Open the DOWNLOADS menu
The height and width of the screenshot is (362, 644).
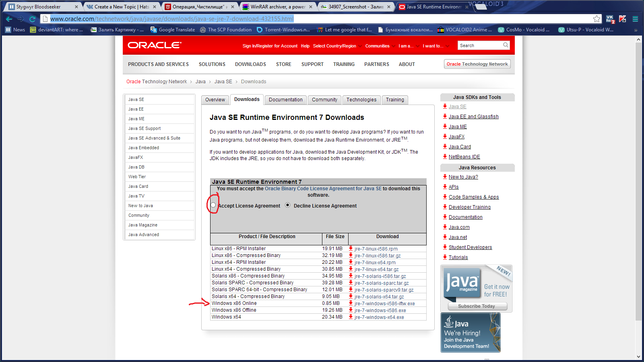250,64
